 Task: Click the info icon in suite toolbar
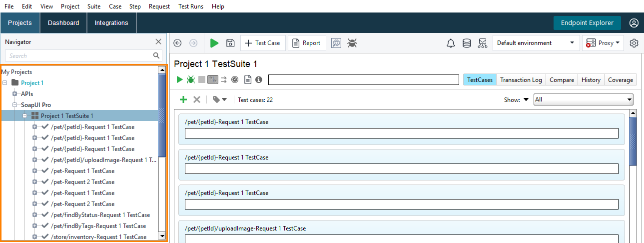click(259, 79)
